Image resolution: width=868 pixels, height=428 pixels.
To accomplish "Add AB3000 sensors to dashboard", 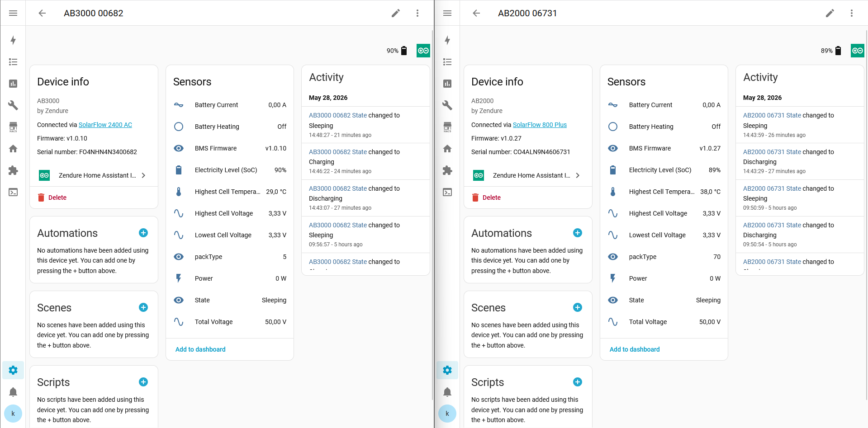I will [x=200, y=349].
